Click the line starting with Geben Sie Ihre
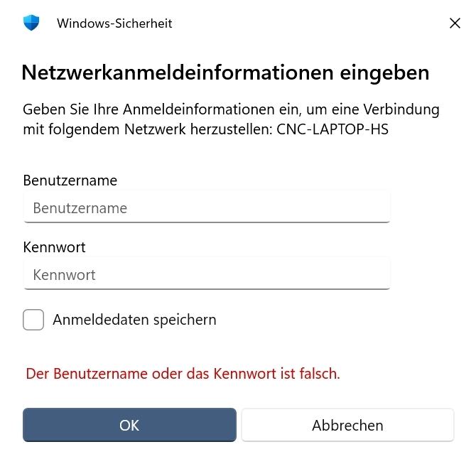The image size is (476, 464). [231, 109]
